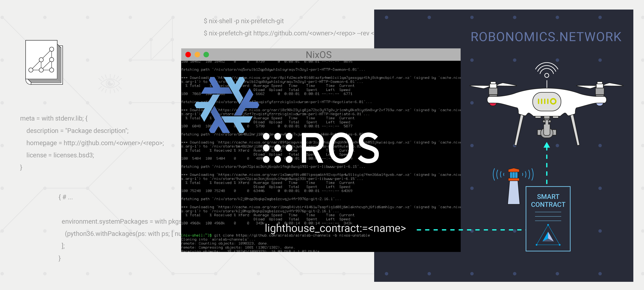Viewport: 644px width, 290px height.
Task: Click the 'environment.systemPackages = with pkgs' line
Action: click(121, 222)
